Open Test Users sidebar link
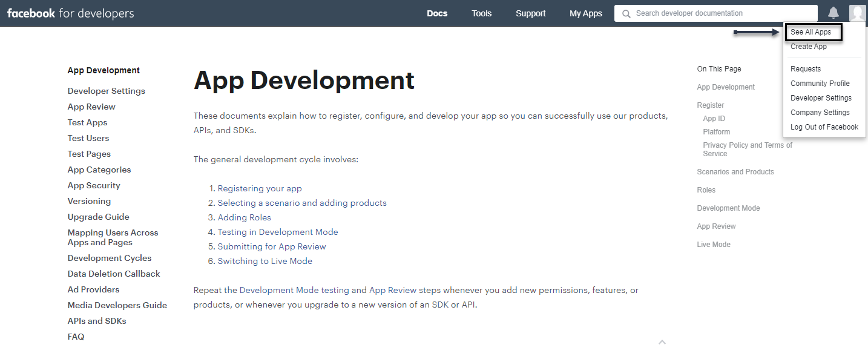This screenshot has width=868, height=356. (88, 138)
